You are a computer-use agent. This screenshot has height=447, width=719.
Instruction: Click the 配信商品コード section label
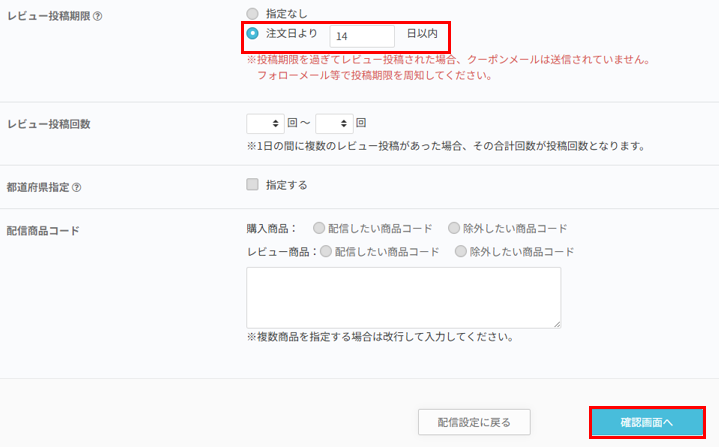tap(43, 230)
